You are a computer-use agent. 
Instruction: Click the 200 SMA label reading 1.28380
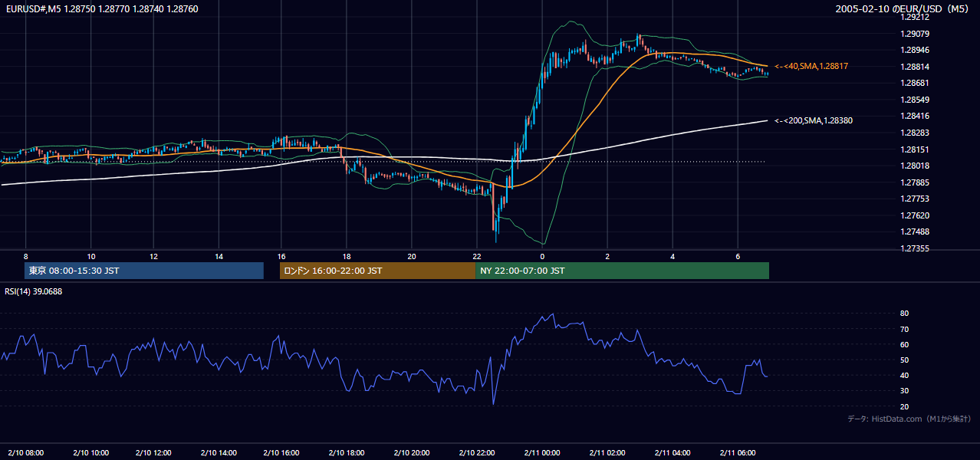[814, 120]
